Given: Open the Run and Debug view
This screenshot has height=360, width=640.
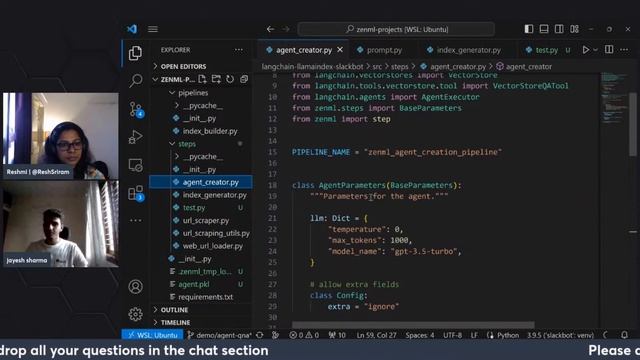Looking at the screenshot, I should [x=135, y=137].
